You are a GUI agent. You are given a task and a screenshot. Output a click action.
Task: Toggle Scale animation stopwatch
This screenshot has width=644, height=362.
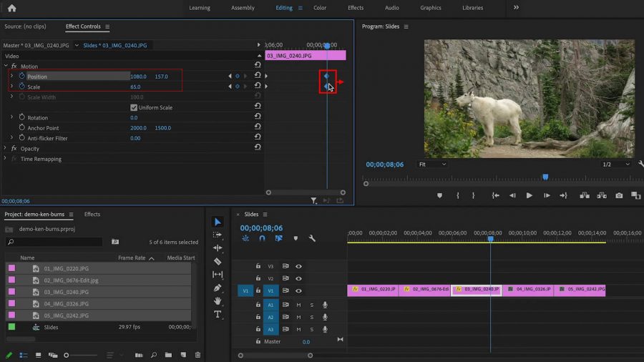pyautogui.click(x=22, y=86)
